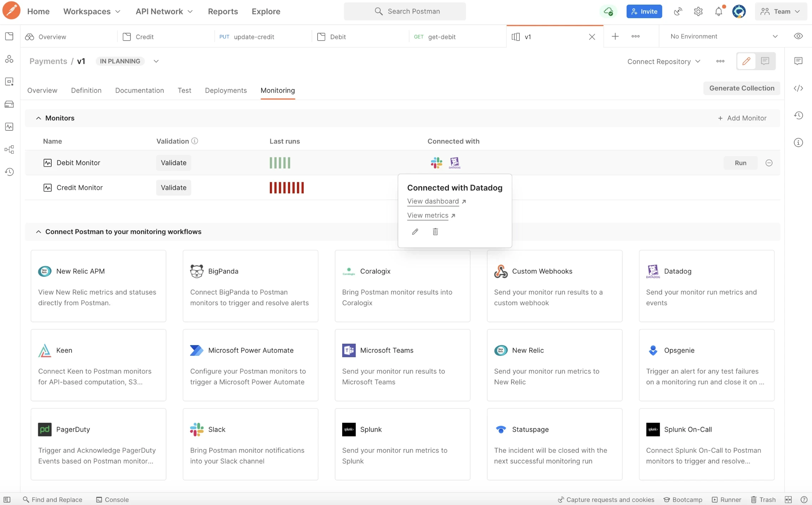Open the History sidebar icon
This screenshot has height=505, width=812.
click(x=9, y=172)
